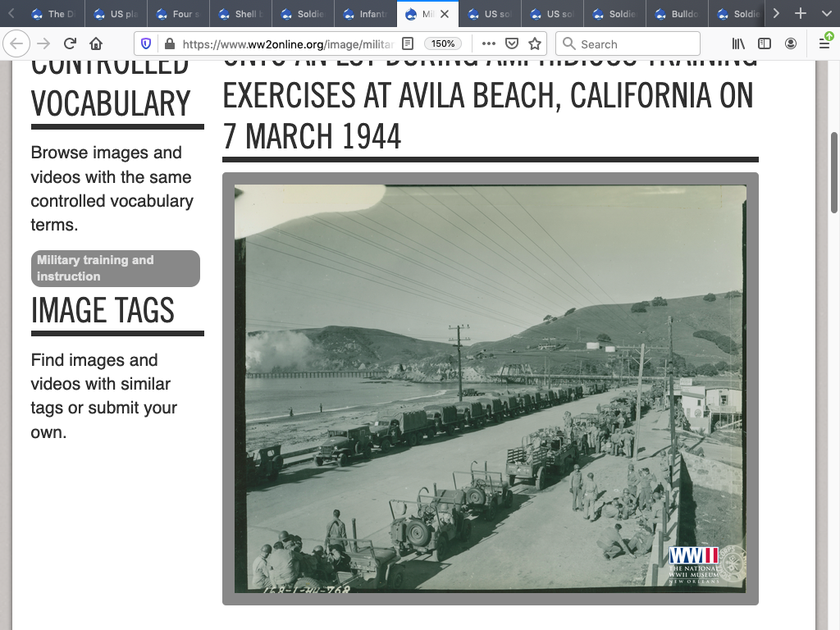Click the Search input field
840x630 pixels.
click(x=628, y=44)
